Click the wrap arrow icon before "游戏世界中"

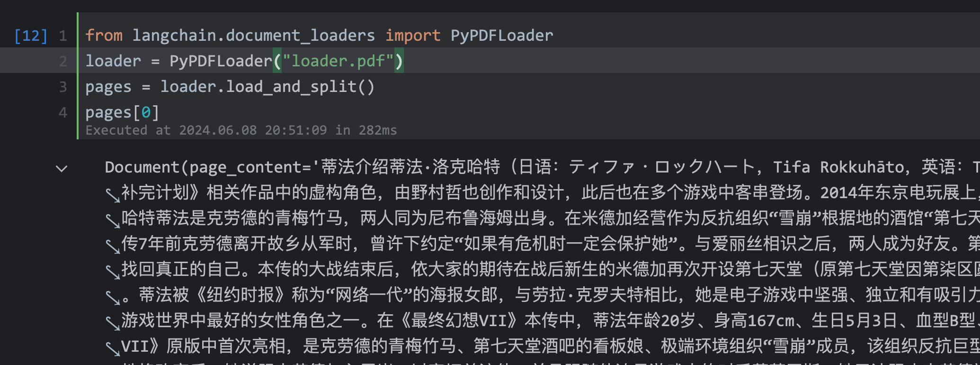point(113,322)
